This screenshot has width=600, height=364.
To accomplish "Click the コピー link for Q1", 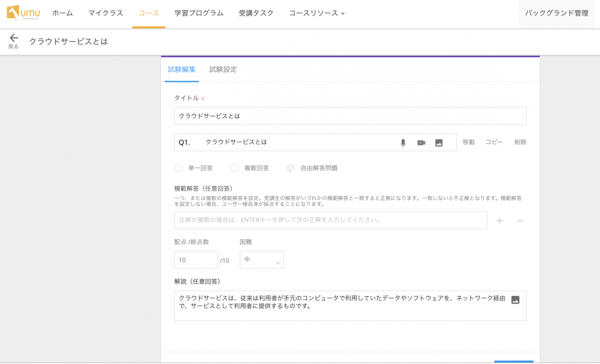I will click(x=494, y=142).
